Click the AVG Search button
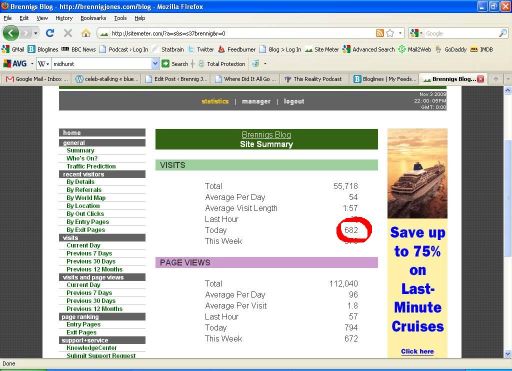This screenshot has width=512, height=371. tap(175, 63)
